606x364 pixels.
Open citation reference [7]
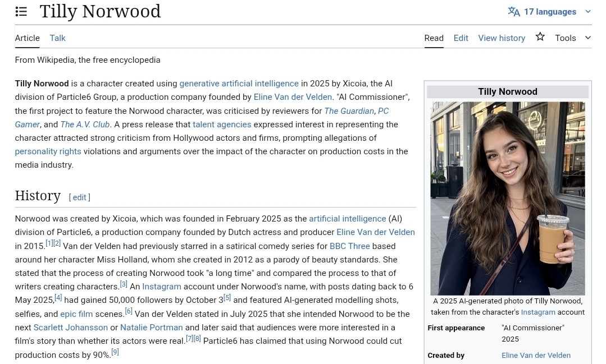point(189,339)
